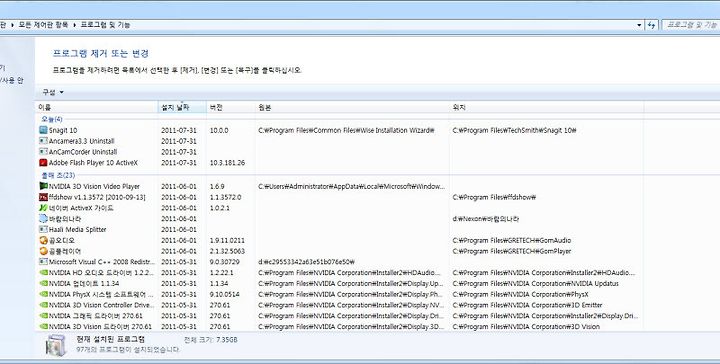Click the NVIDIA PhysX 시스템 소프트웨어 icon
The height and width of the screenshot is (364, 720).
[43, 294]
